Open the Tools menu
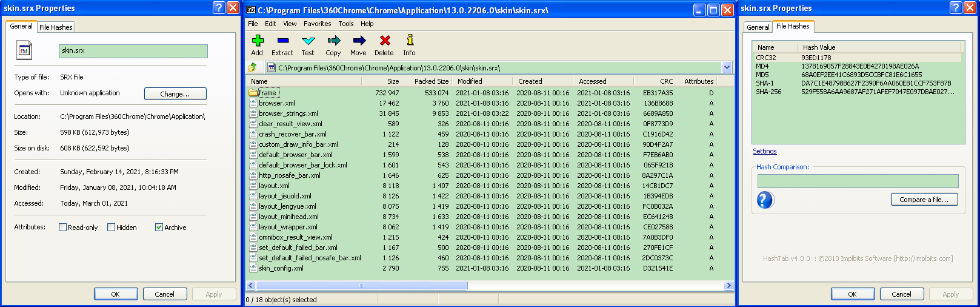980x307 pixels. pyautogui.click(x=346, y=24)
